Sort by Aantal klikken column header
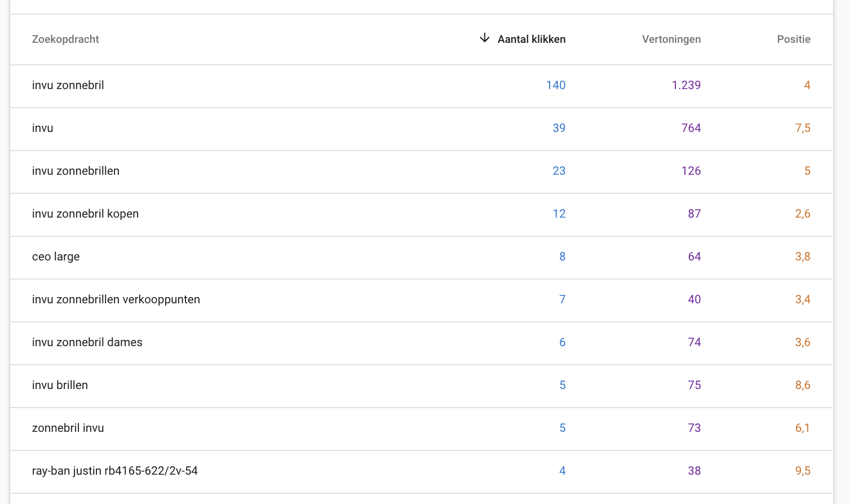 tap(531, 39)
